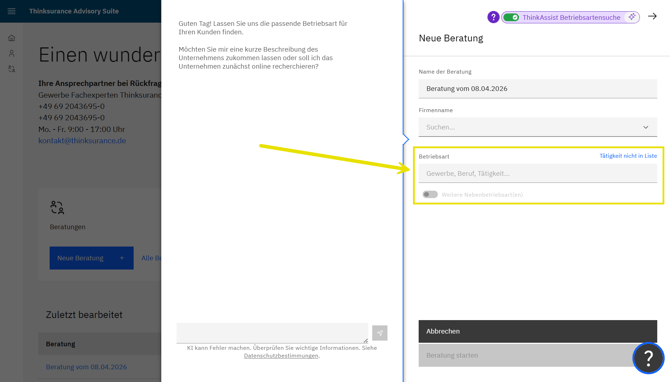The width and height of the screenshot is (670, 382).
Task: Click the Beratung column header
Action: click(60, 344)
